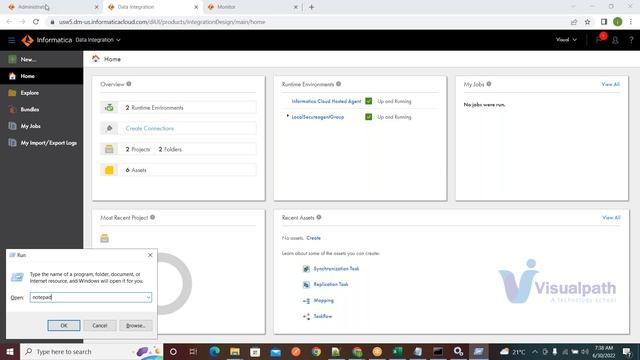Open Microsoft Edge from taskbar
640x360 pixels.
coord(214,351)
